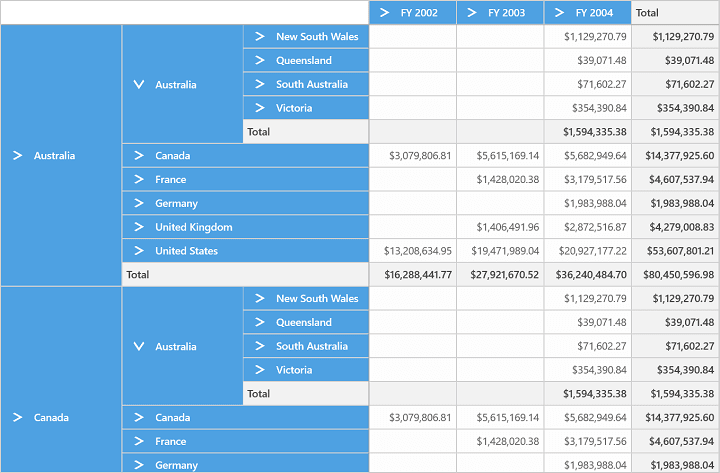
Task: Expand the first France row
Action: 139,180
